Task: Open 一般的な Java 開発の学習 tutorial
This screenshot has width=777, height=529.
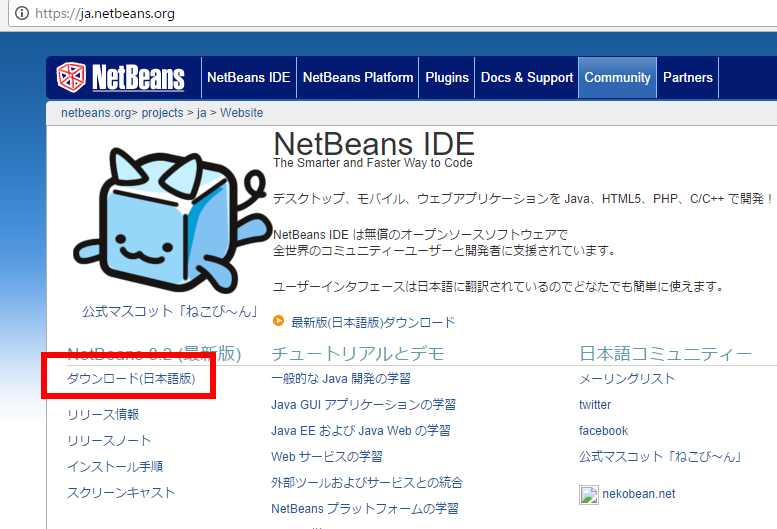Action: (341, 379)
